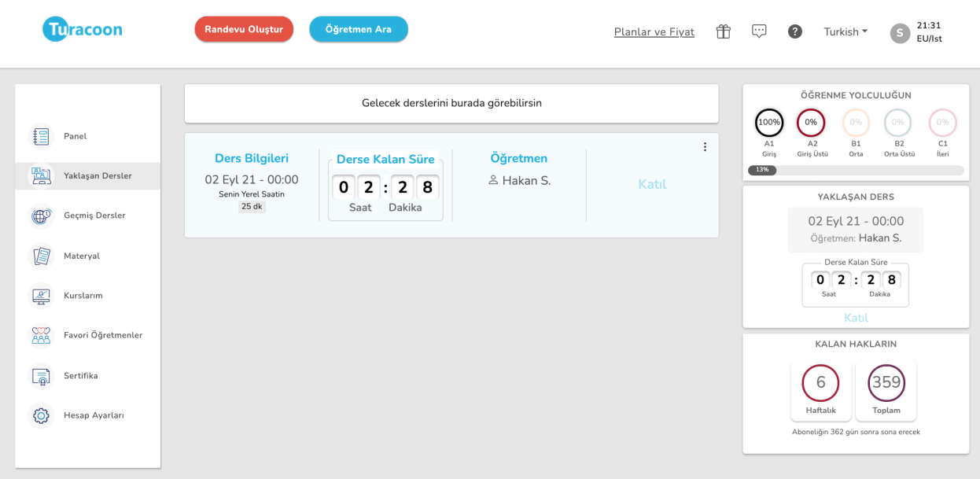Open the Turkish language dropdown
The width and height of the screenshot is (980, 479).
coord(845,31)
